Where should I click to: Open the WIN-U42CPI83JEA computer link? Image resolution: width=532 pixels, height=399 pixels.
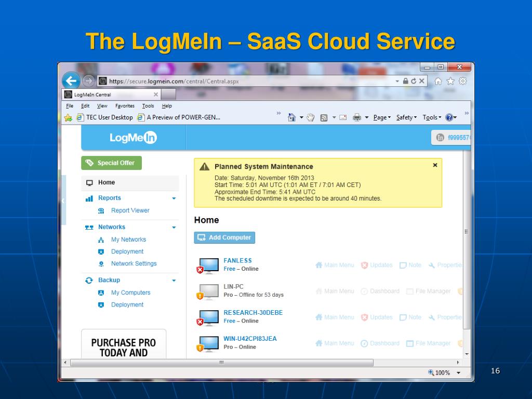click(250, 339)
